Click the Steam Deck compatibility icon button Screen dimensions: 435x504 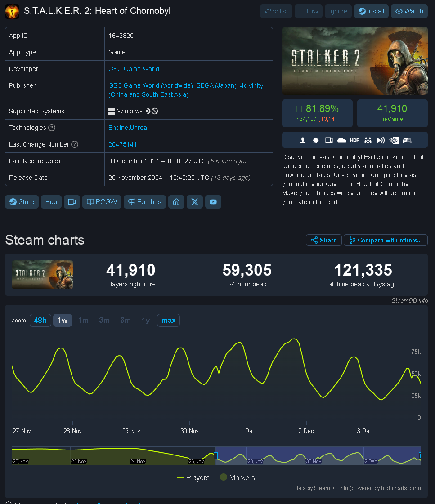(x=72, y=202)
